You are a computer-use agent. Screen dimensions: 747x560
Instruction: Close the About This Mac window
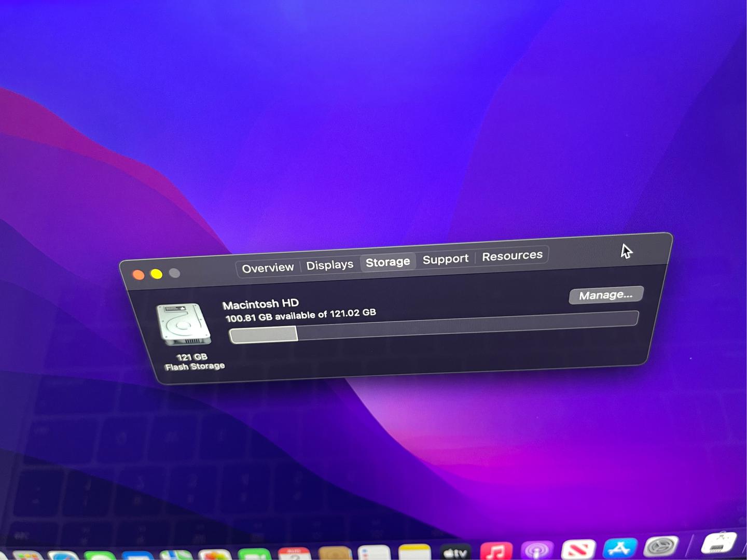click(139, 275)
